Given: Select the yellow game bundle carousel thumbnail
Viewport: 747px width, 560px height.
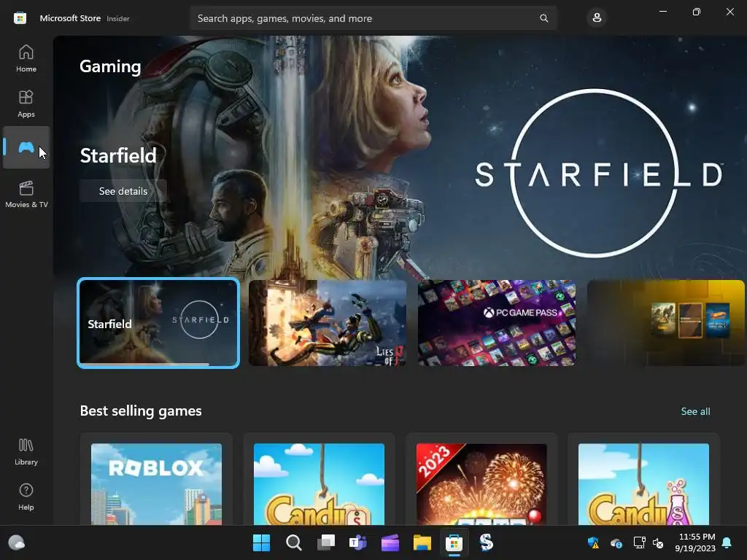Looking at the screenshot, I should click(x=665, y=323).
